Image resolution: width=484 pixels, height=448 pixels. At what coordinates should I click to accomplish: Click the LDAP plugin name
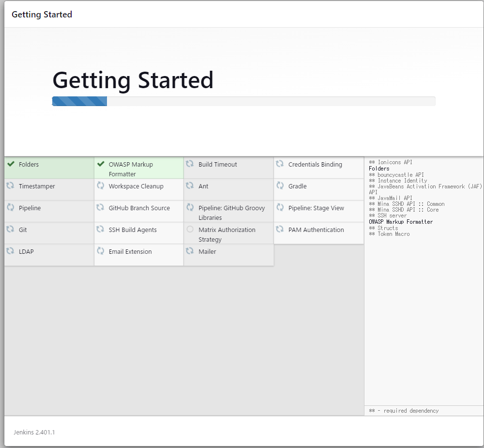(x=26, y=251)
